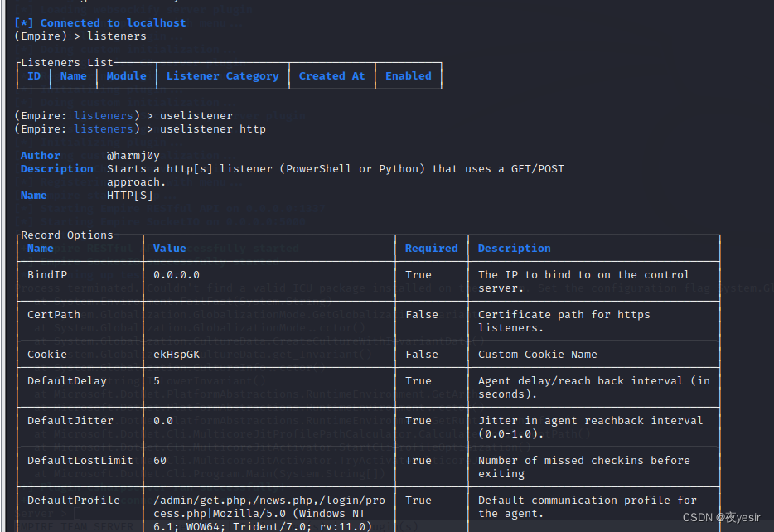
Task: Select the BindIP description text
Action: pyautogui.click(x=583, y=281)
